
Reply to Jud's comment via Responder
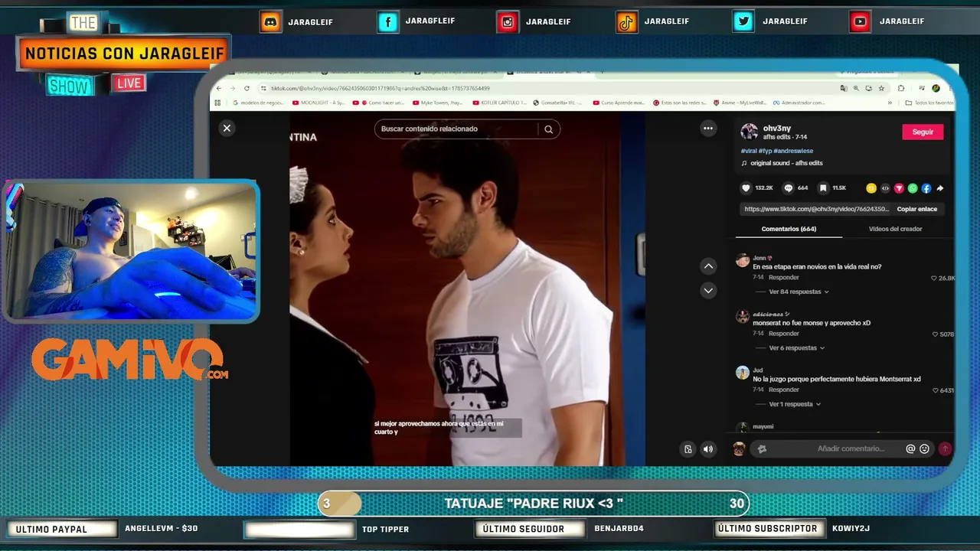pyautogui.click(x=783, y=390)
